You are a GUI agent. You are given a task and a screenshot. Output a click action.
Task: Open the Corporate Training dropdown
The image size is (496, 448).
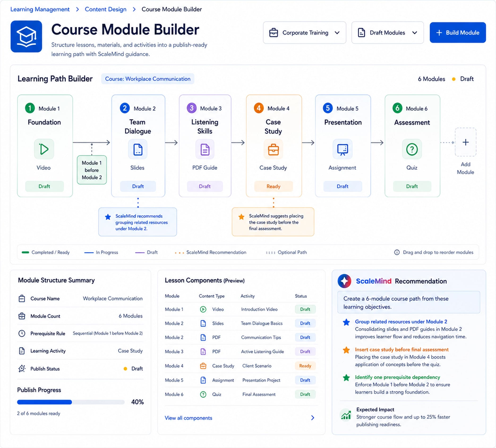tap(305, 33)
